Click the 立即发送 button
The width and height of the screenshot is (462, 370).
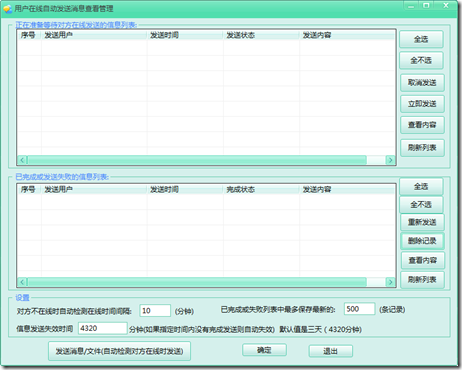[422, 104]
